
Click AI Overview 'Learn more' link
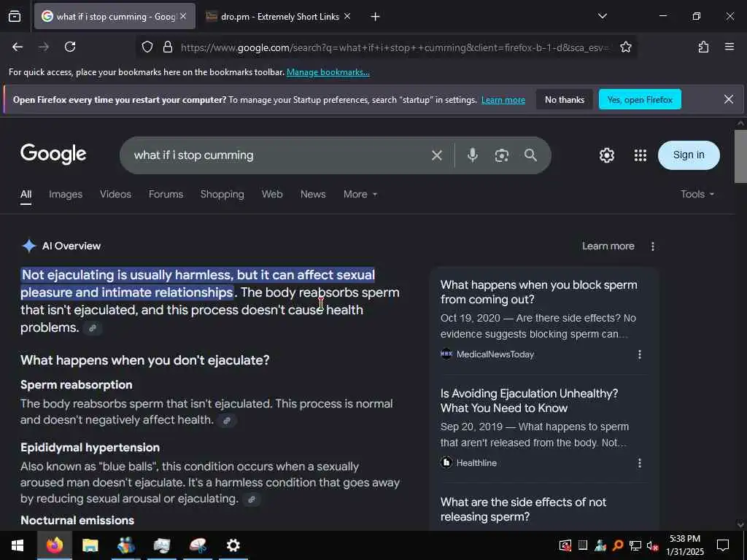pyautogui.click(x=608, y=246)
